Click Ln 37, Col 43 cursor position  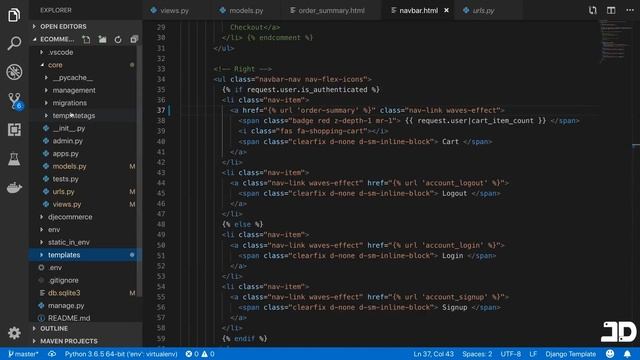(x=433, y=354)
